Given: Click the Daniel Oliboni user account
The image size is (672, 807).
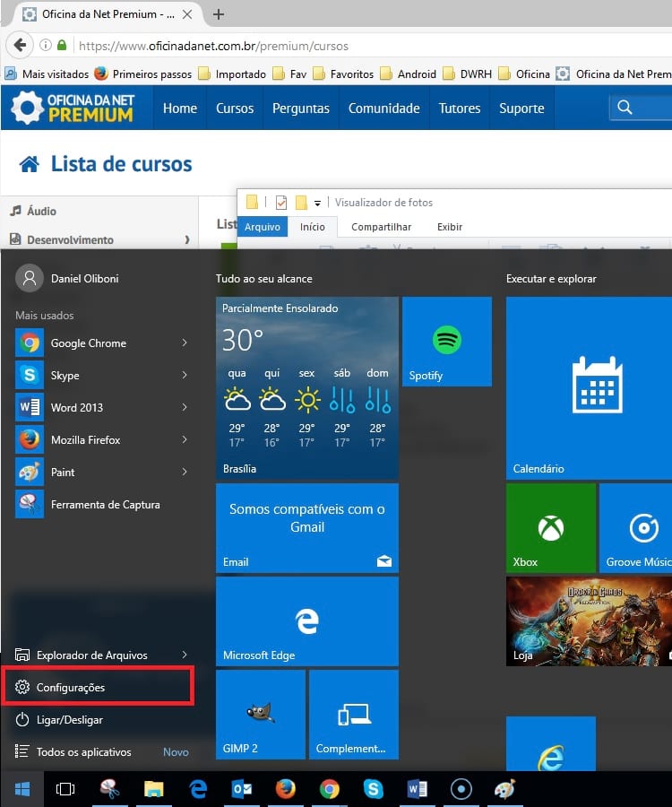Looking at the screenshot, I should click(67, 279).
